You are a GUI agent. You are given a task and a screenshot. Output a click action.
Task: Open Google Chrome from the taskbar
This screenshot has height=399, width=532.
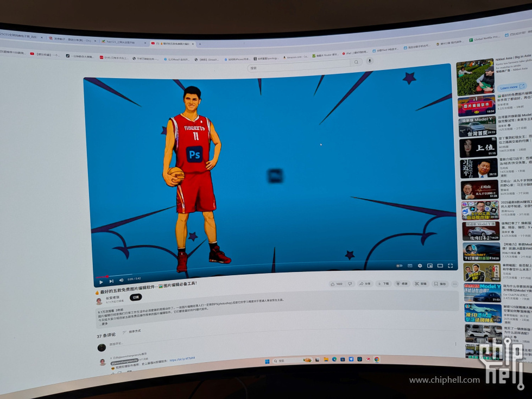pos(377,359)
